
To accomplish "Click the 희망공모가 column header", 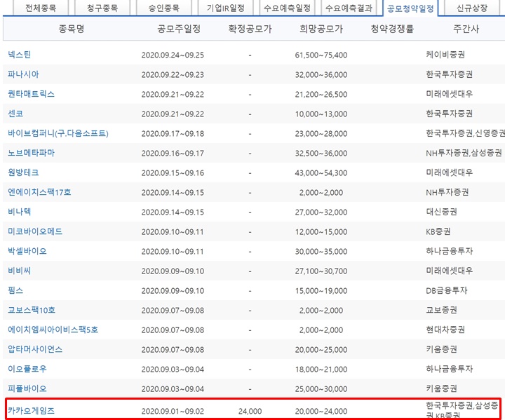I will (x=321, y=29).
